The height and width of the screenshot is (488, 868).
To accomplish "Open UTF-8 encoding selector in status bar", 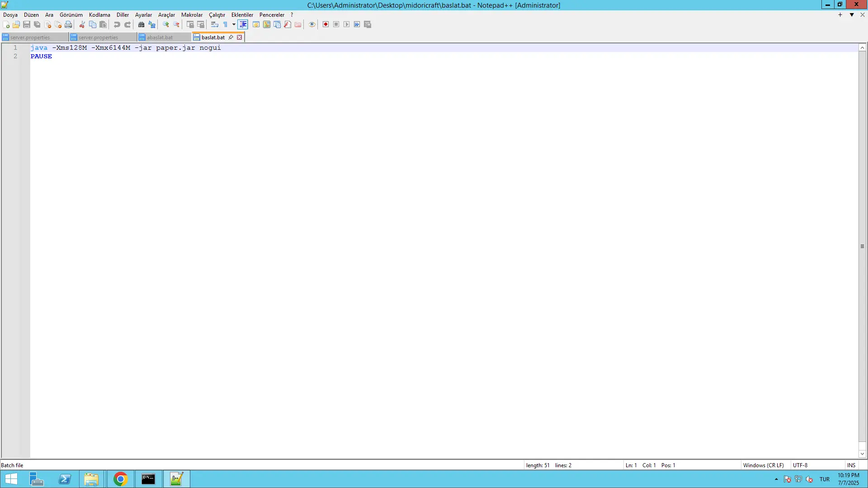I will (800, 465).
